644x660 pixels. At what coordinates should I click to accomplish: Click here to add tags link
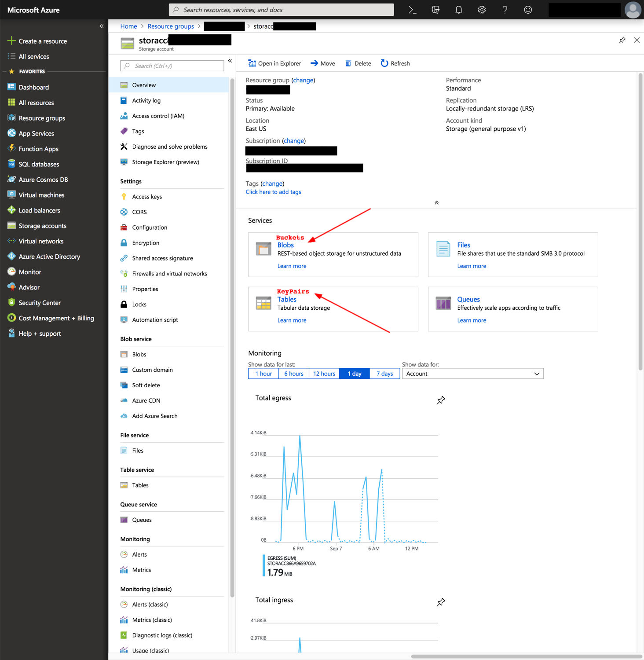point(273,192)
